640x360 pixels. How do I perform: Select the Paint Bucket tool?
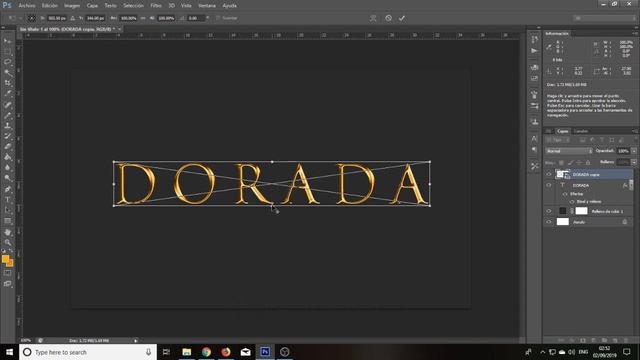(7, 158)
